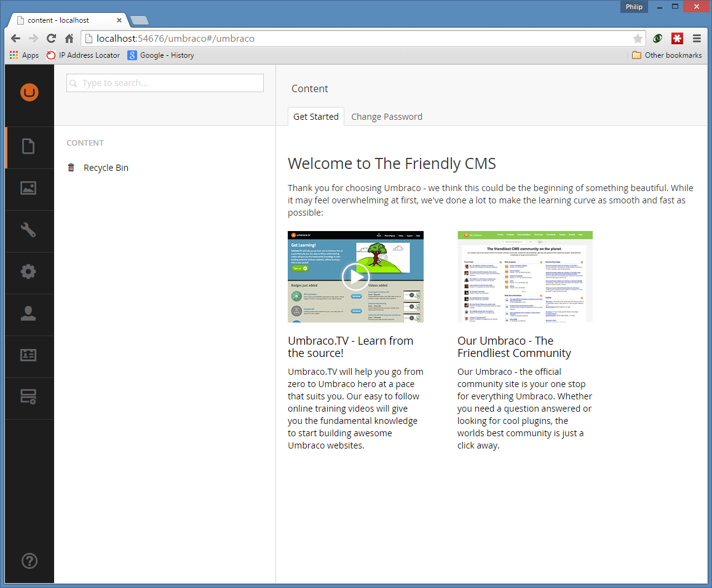The image size is (712, 588).
Task: Open the Our Umbraco community thumbnail
Action: pos(524,276)
